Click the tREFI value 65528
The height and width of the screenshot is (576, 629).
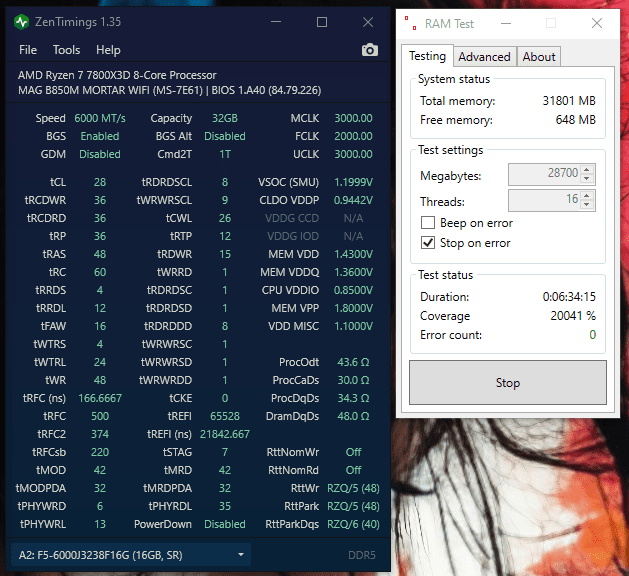tap(225, 416)
